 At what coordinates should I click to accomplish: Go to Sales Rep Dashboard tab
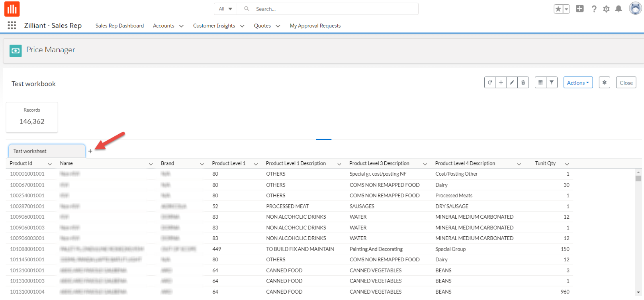point(119,26)
